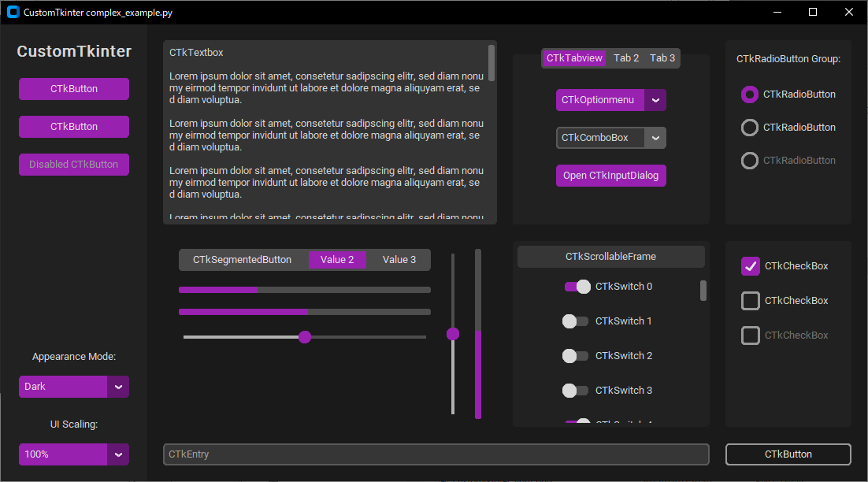Screen dimensions: 868x482
Task: Select the Value 3 segment
Action: [399, 260]
